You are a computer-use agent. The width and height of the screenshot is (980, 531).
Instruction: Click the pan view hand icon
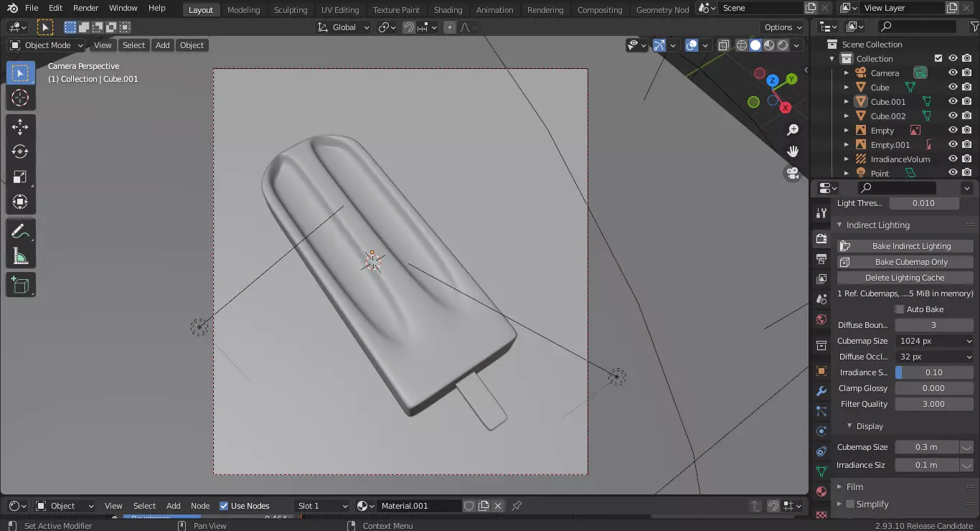point(793,151)
